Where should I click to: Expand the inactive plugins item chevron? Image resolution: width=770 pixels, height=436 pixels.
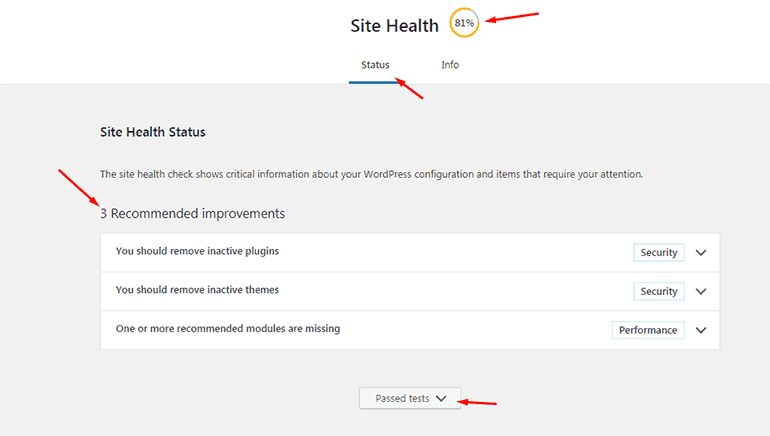pyautogui.click(x=701, y=252)
